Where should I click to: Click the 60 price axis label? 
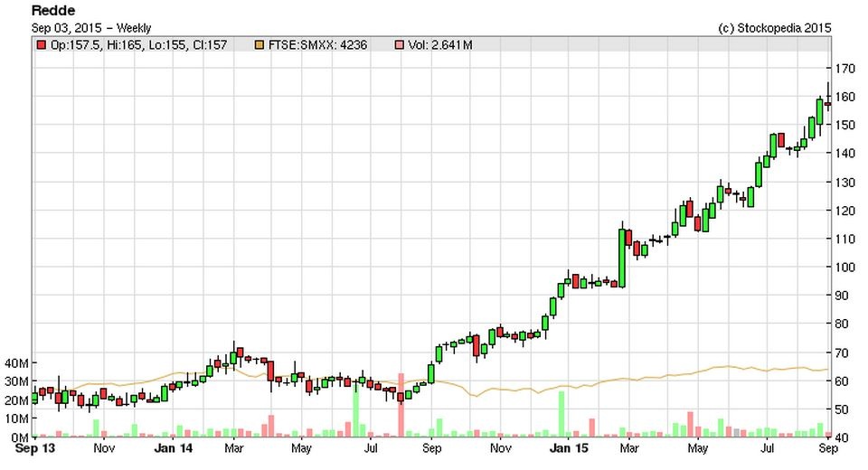[842, 381]
